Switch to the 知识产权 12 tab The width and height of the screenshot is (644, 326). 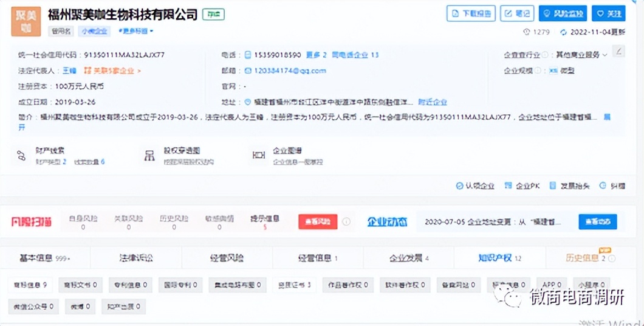click(x=500, y=258)
